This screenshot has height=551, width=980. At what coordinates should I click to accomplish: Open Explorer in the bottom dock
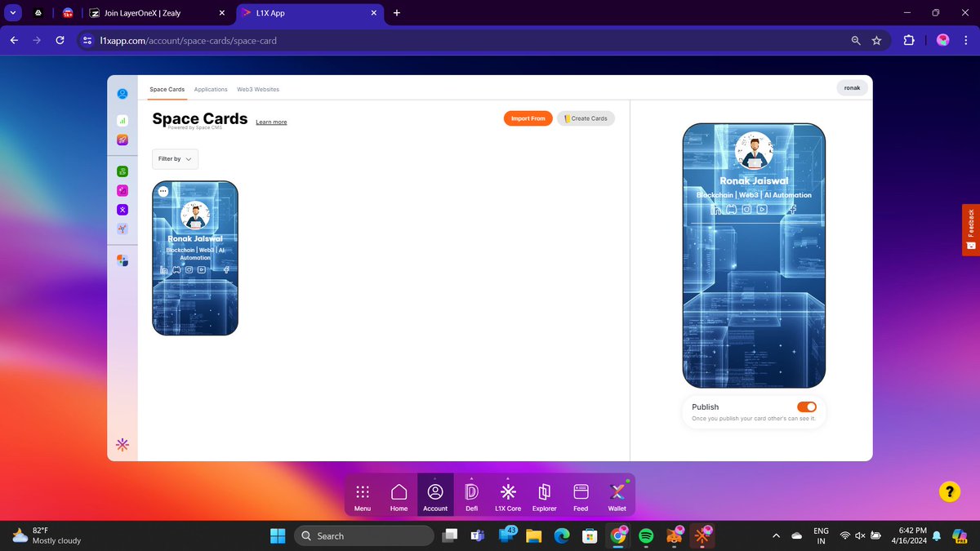point(544,496)
